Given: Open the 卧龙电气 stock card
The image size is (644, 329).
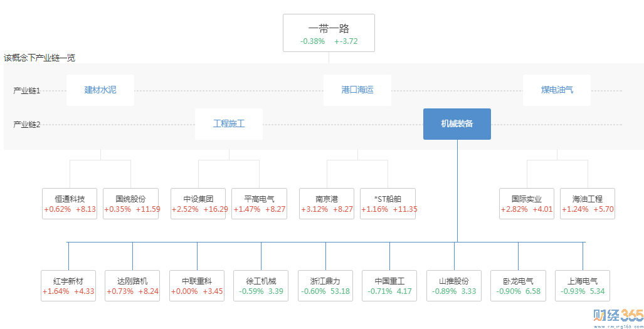Looking at the screenshot, I should tap(519, 286).
